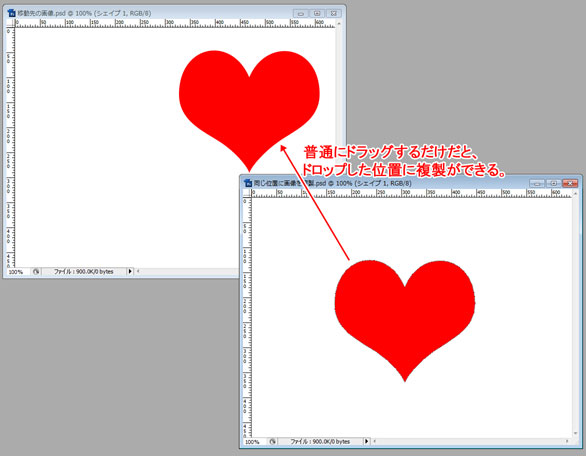
Task: Click the status bar preview icon in 同じ位置に画像を複製.psd window
Action: click(273, 442)
